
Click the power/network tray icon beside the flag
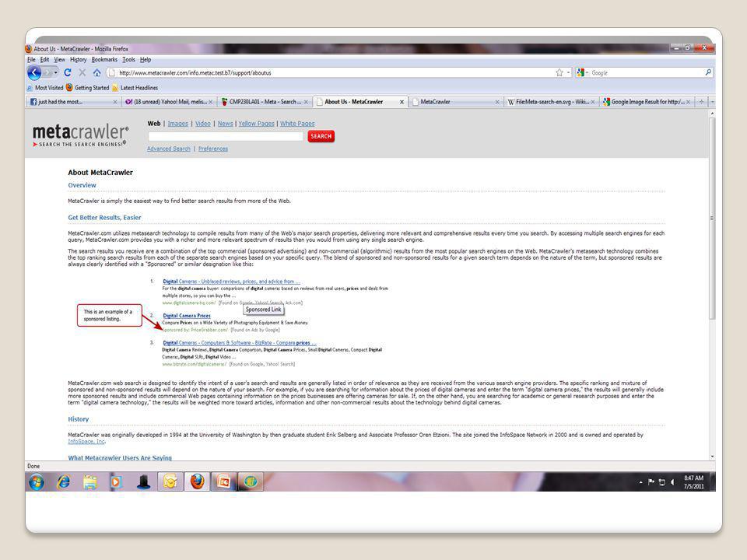click(x=661, y=482)
